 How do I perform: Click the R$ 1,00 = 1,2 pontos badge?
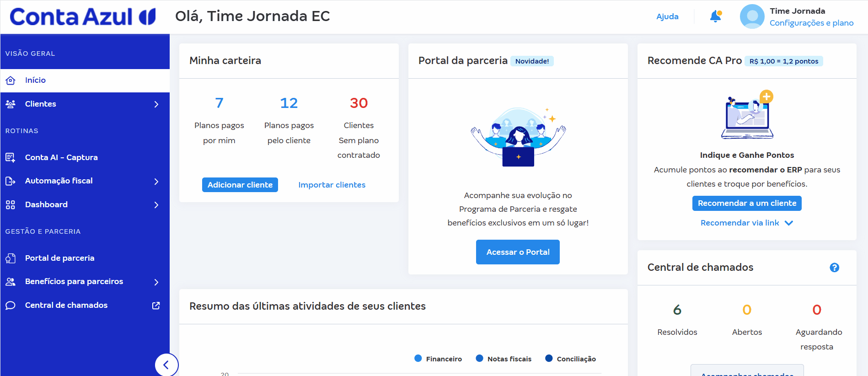784,61
